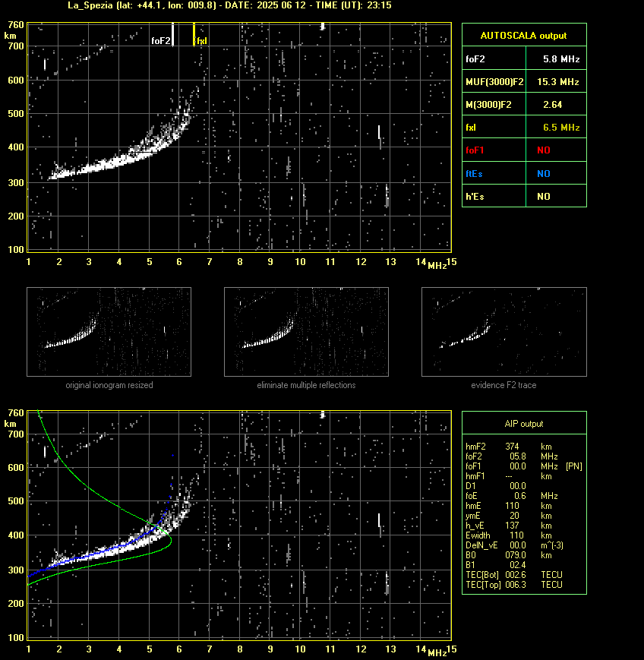Click the DATE 2025 06 12 text in title
644x660 pixels.
[266, 5]
